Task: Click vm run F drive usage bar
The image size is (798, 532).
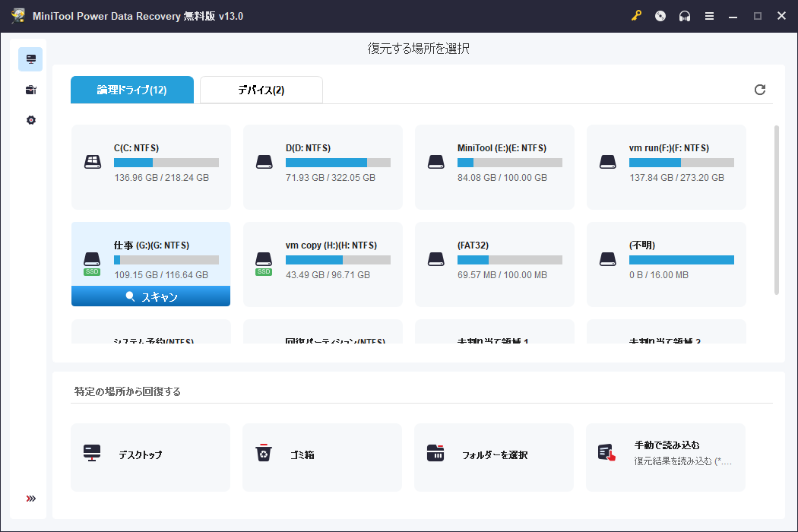Action: click(682, 163)
